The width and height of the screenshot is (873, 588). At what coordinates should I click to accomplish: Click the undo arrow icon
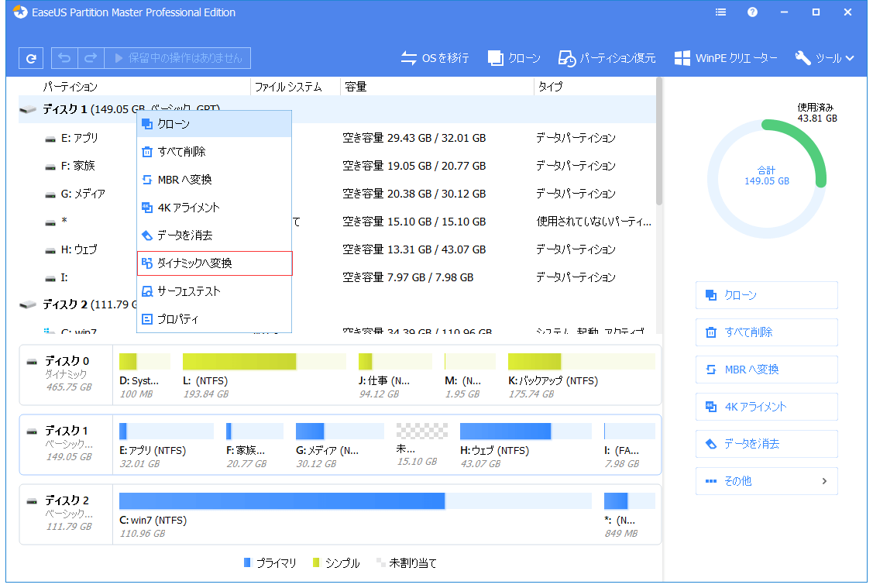64,58
